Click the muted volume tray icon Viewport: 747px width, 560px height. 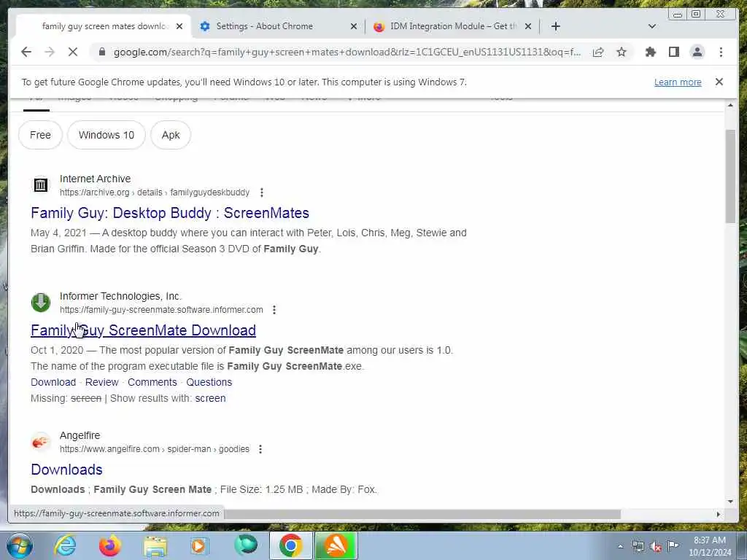click(x=656, y=547)
